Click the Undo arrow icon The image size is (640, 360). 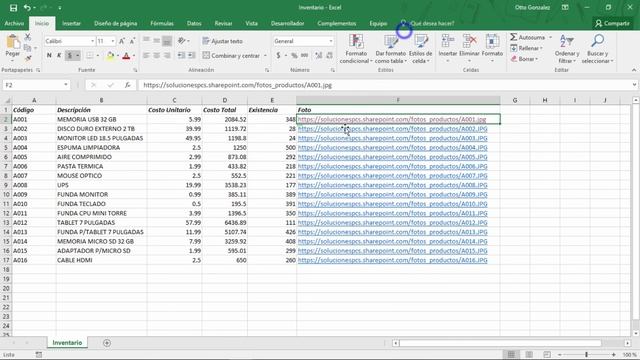27,8
